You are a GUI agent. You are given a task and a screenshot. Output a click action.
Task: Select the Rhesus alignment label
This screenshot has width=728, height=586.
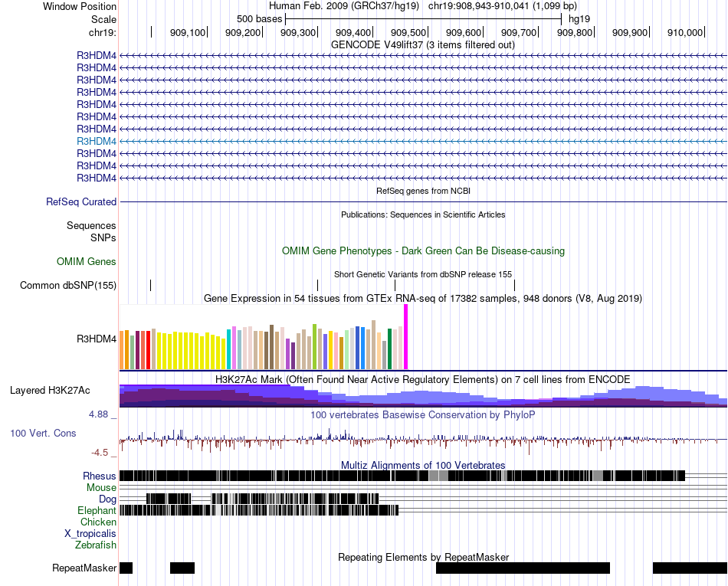pos(100,476)
